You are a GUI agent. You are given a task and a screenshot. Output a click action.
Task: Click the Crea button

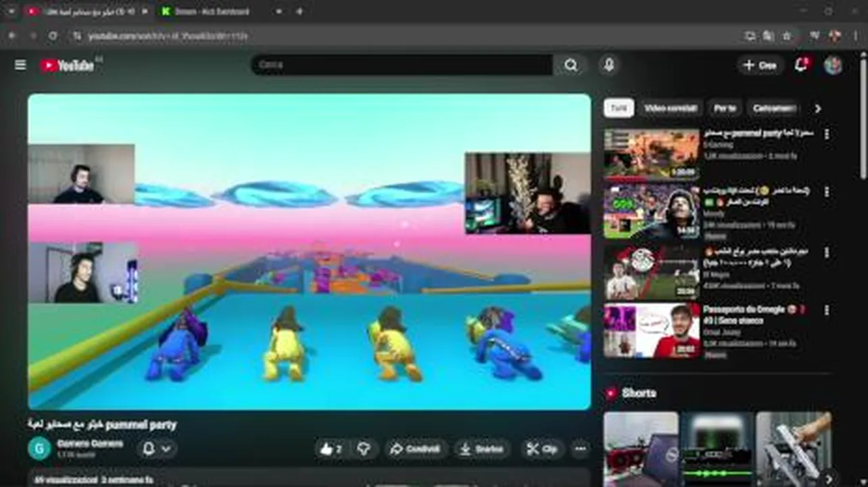click(760, 65)
